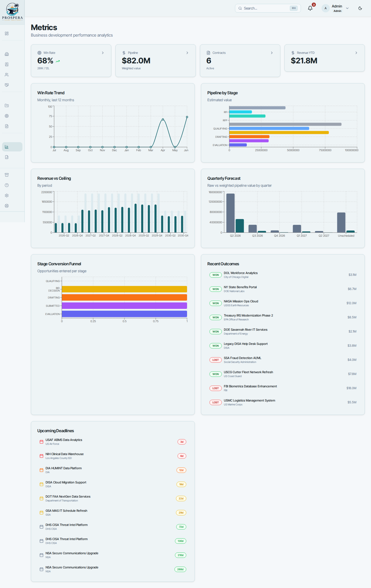This screenshot has height=588, width=371.
Task: Expand the Admin account dropdown chevron
Action: [347, 8]
